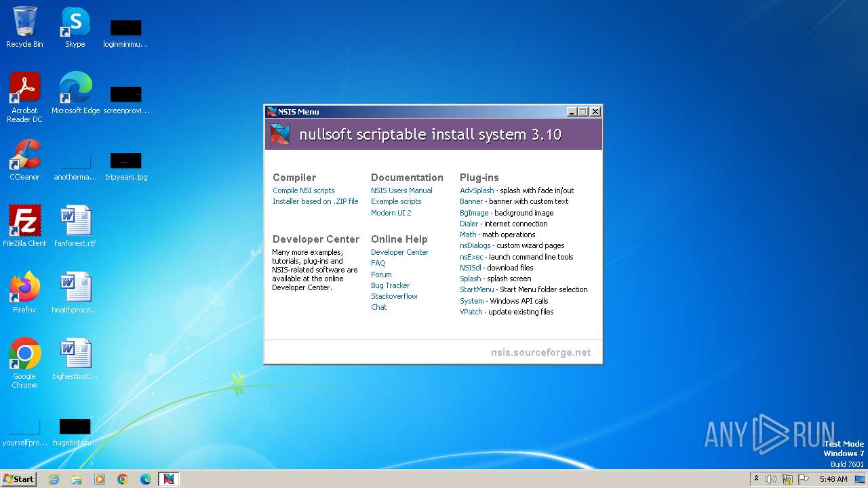The height and width of the screenshot is (488, 868).
Task: Open the Example scripts link
Action: pyautogui.click(x=396, y=201)
